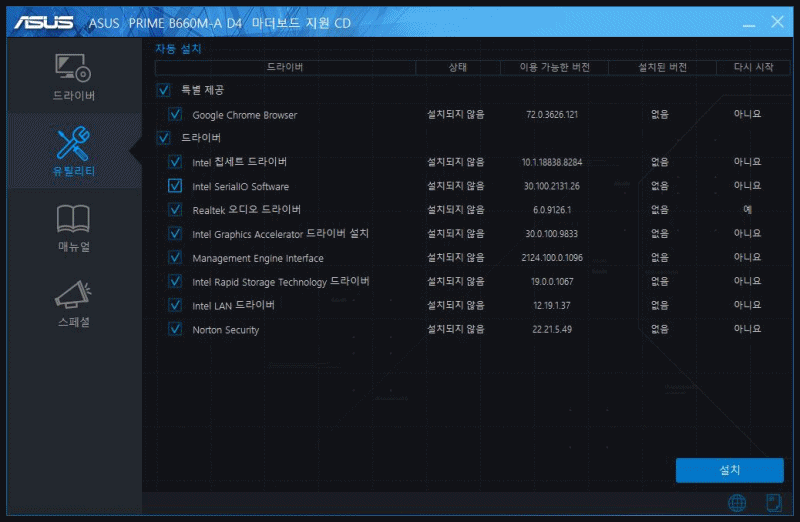Click 없음 installed version for Google Chrome
The image size is (800, 522).
click(x=660, y=114)
